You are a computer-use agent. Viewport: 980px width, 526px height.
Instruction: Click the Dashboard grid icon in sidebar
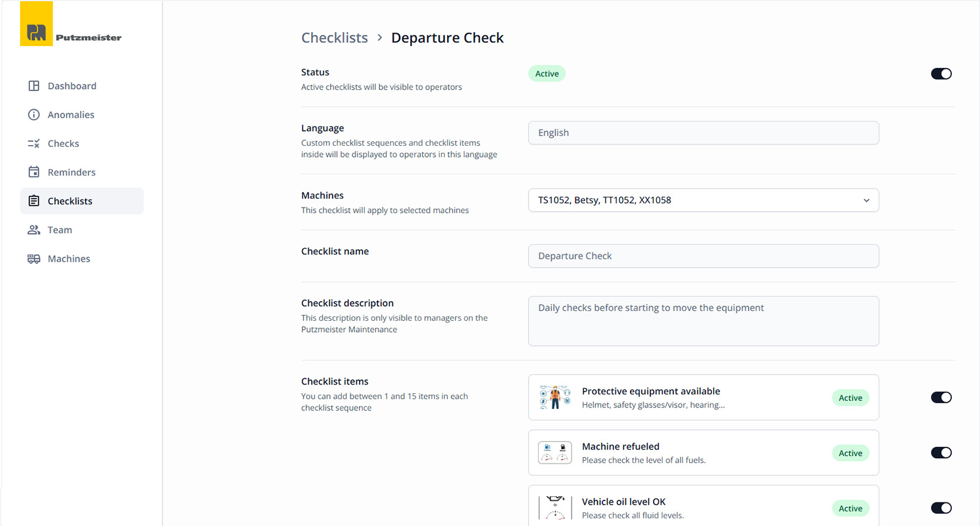[x=34, y=86]
